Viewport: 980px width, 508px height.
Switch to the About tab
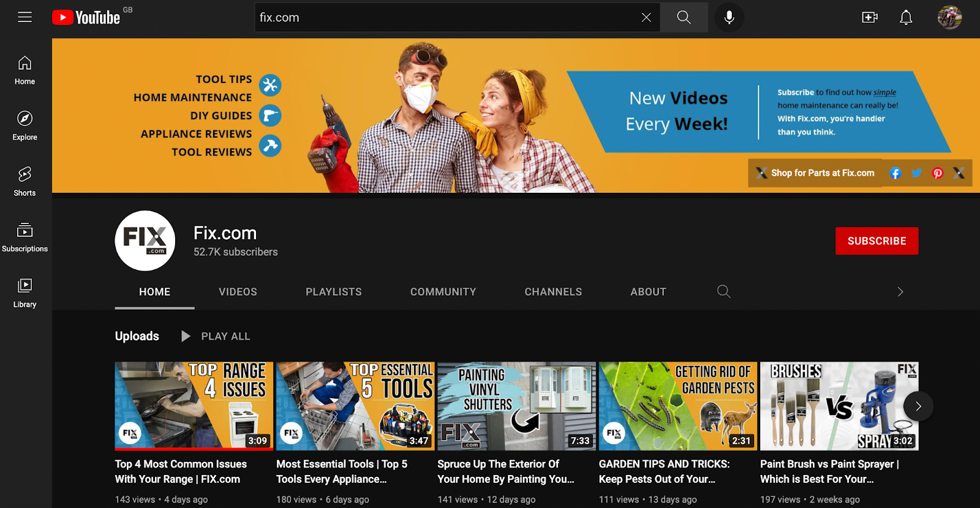click(x=648, y=292)
